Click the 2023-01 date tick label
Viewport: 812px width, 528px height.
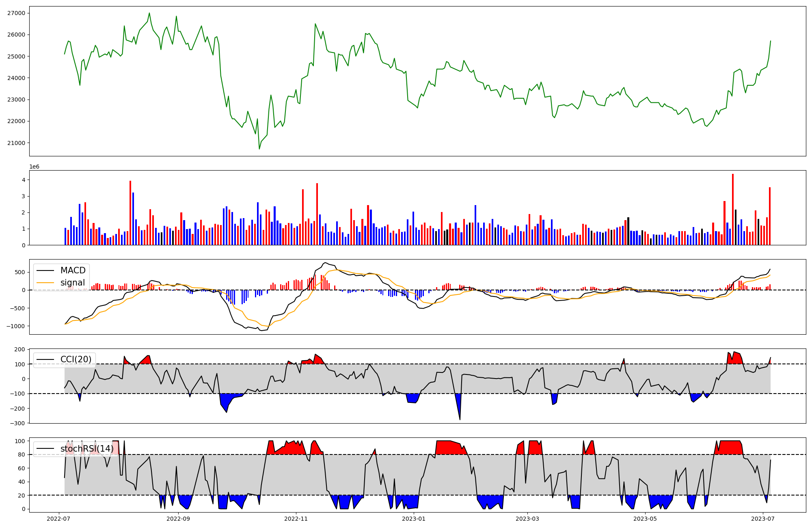point(414,519)
